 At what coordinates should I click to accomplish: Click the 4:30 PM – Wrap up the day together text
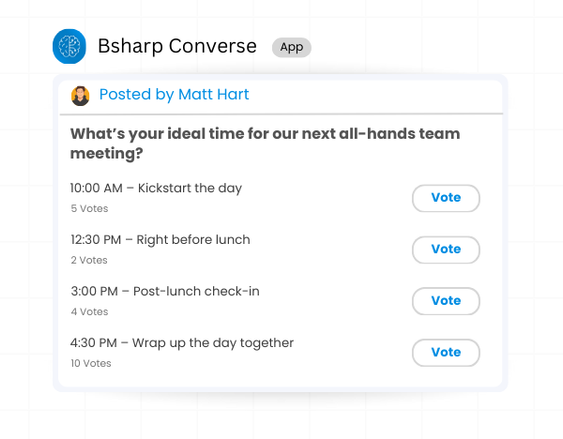point(182,343)
